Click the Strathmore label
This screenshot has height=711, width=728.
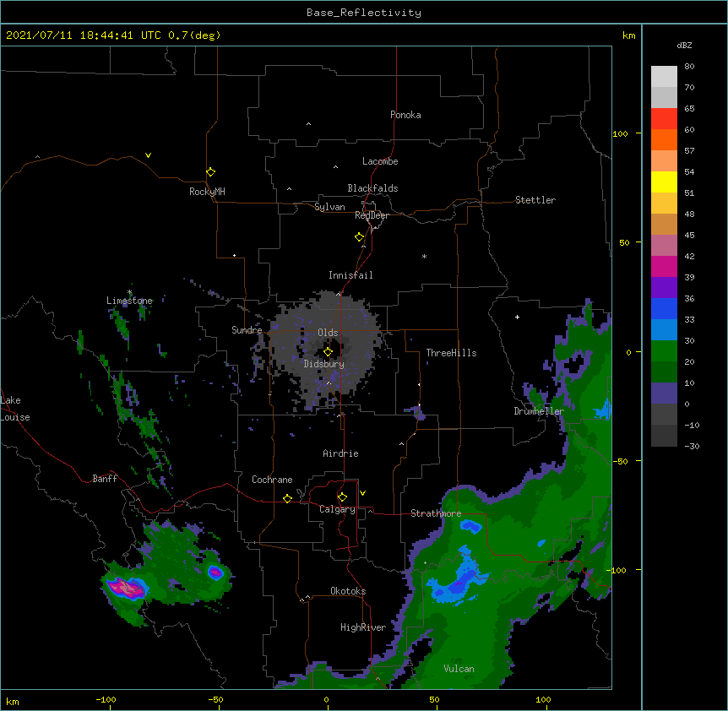coord(436,513)
